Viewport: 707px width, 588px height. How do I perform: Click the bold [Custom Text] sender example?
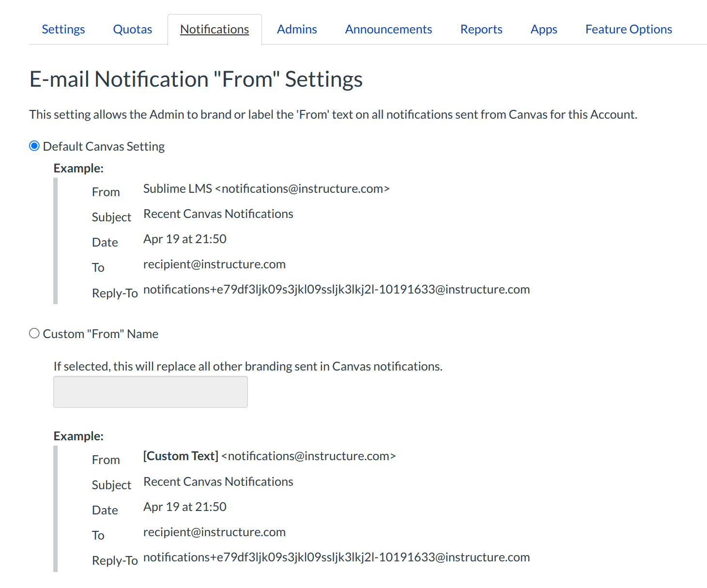point(181,456)
